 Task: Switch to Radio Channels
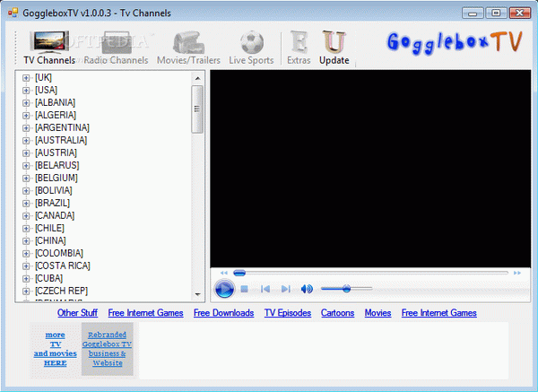pyautogui.click(x=116, y=48)
